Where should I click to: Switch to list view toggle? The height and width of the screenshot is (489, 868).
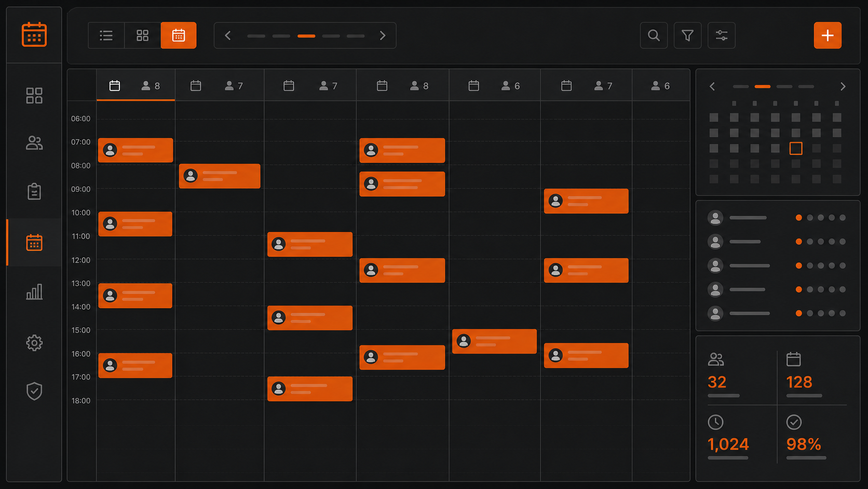106,35
